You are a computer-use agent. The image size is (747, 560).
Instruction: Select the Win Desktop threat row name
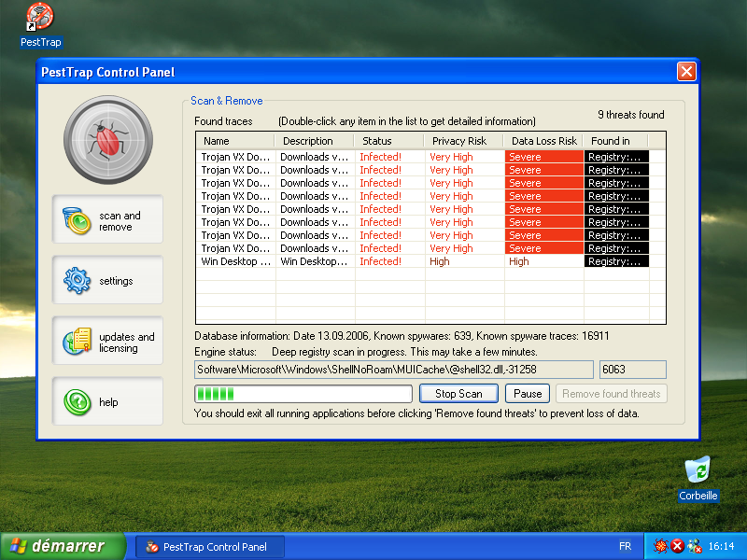coord(236,261)
